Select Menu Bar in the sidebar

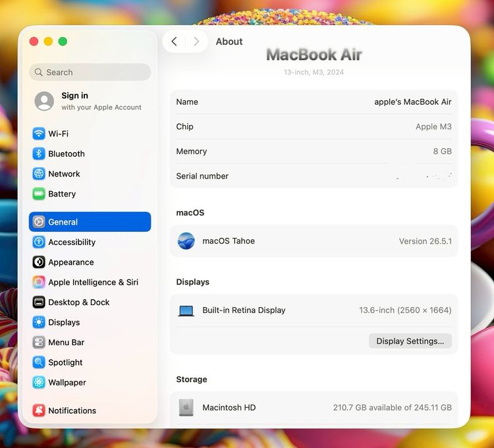click(x=90, y=342)
